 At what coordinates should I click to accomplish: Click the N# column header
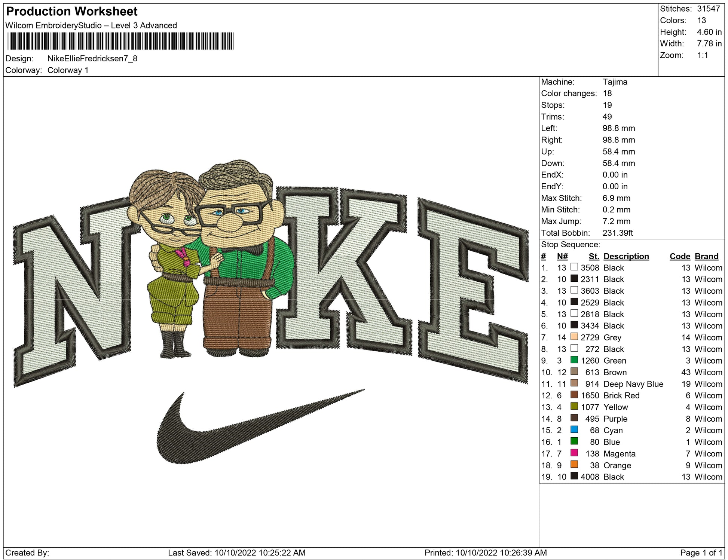point(562,256)
